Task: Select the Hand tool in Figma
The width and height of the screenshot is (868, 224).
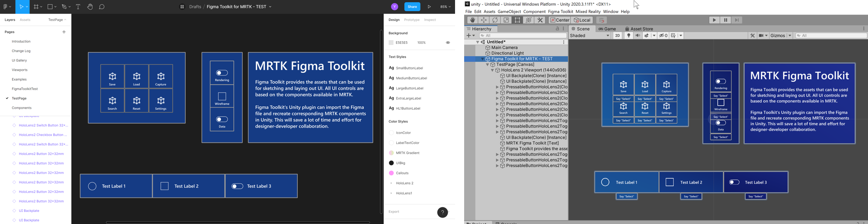Action: 90,7
